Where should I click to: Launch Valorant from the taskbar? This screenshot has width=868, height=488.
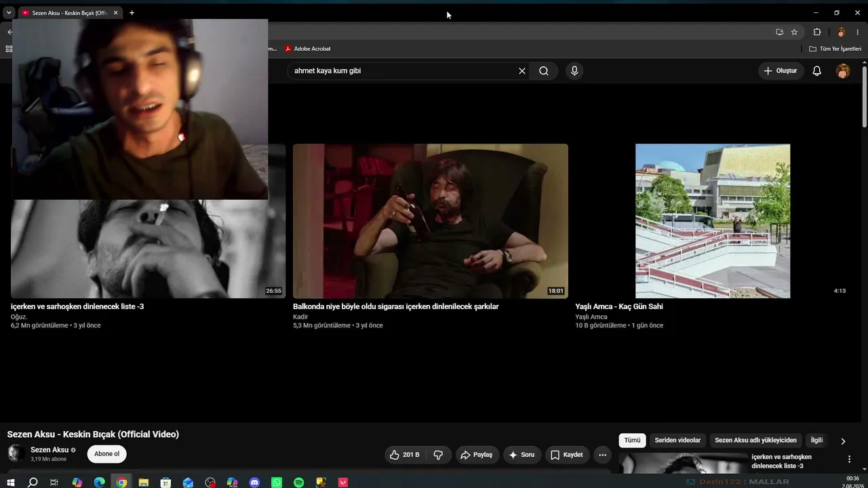[x=343, y=483]
